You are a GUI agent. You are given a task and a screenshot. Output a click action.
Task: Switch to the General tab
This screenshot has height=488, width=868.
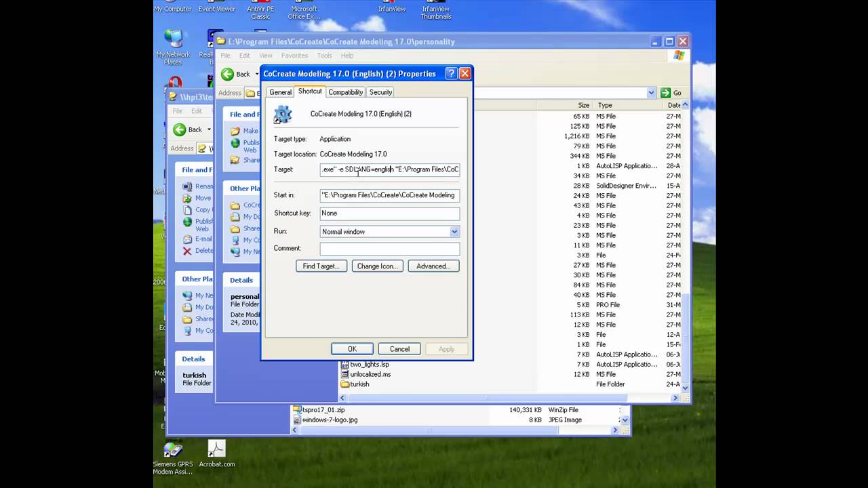[x=280, y=92]
